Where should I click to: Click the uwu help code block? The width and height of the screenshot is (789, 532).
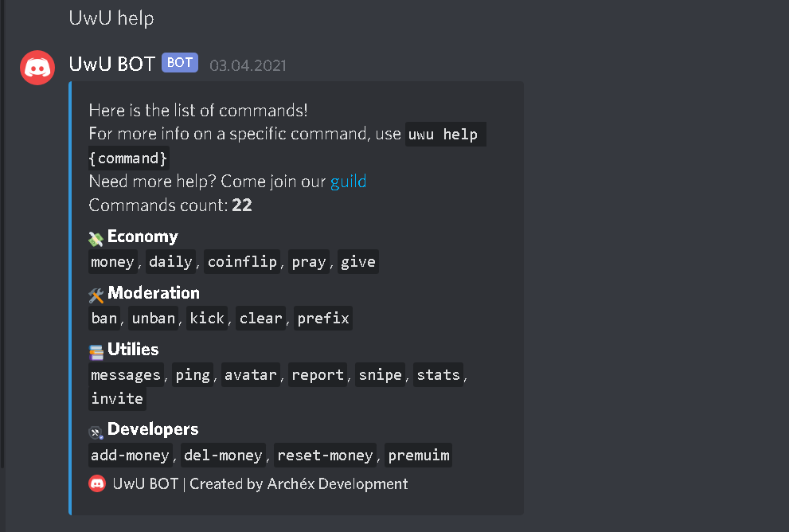coord(445,134)
